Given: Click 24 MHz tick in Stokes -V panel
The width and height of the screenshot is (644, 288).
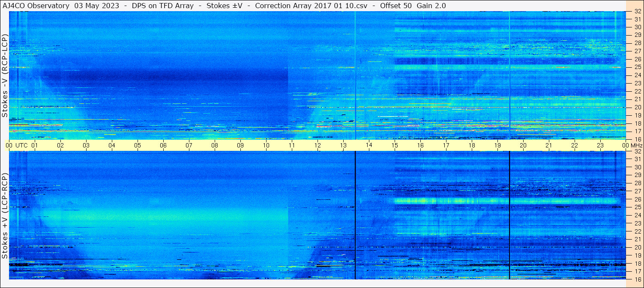Looking at the screenshot, I should click(637, 75).
